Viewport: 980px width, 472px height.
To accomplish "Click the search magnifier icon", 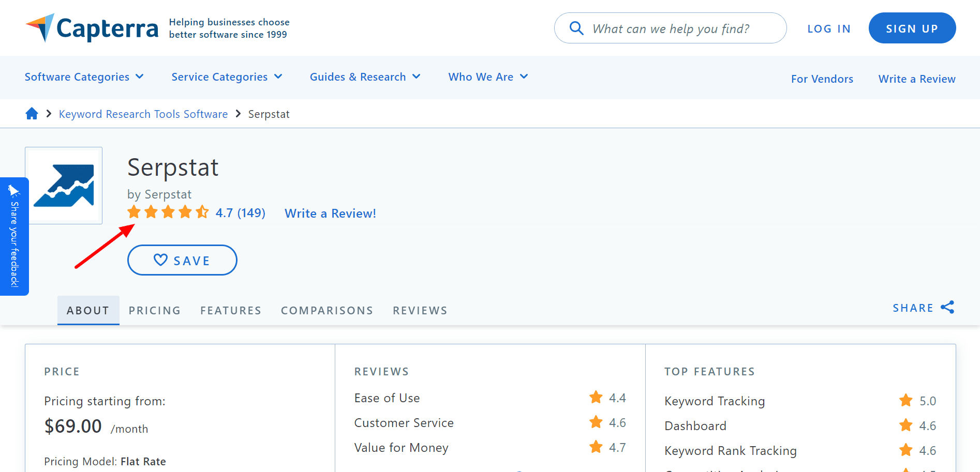I will [576, 28].
